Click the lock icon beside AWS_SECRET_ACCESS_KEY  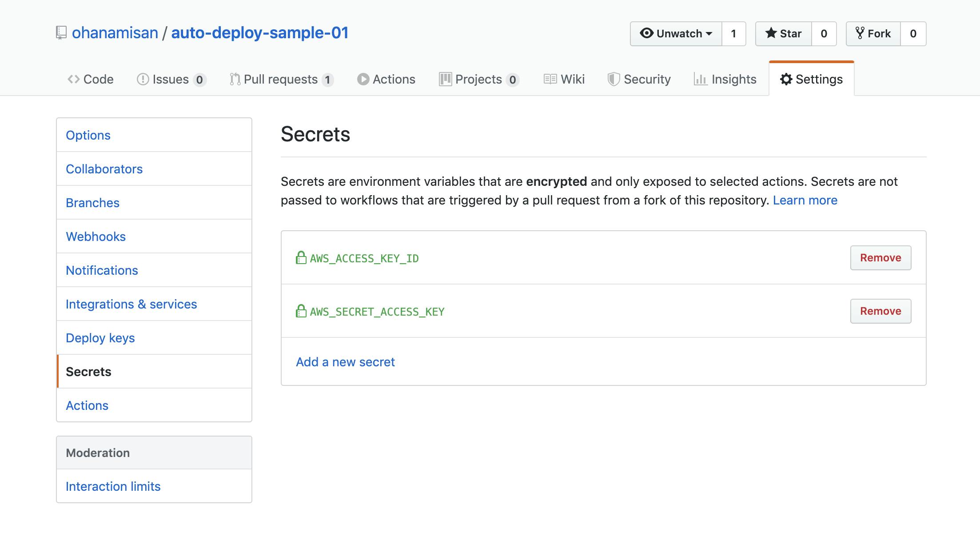(301, 311)
